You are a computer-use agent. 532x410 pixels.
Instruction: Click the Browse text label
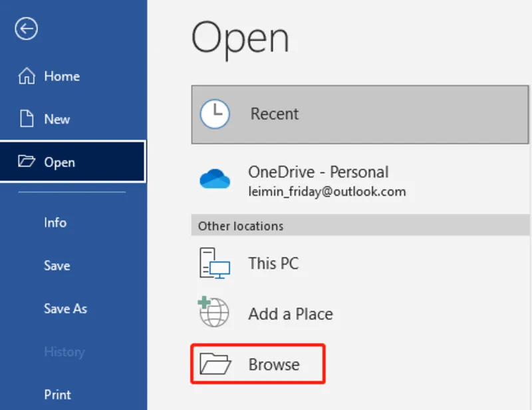coord(274,365)
